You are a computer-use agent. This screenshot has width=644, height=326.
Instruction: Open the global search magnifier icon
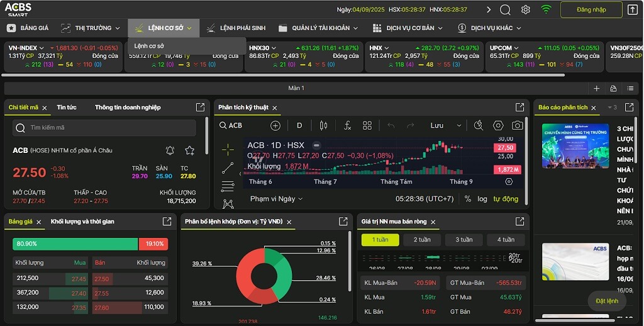(x=505, y=9)
